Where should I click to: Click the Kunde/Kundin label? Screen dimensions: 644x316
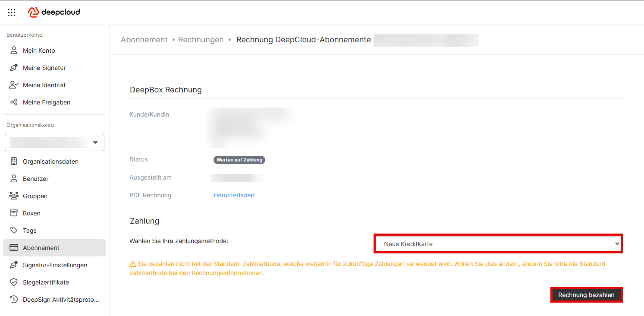tap(149, 114)
